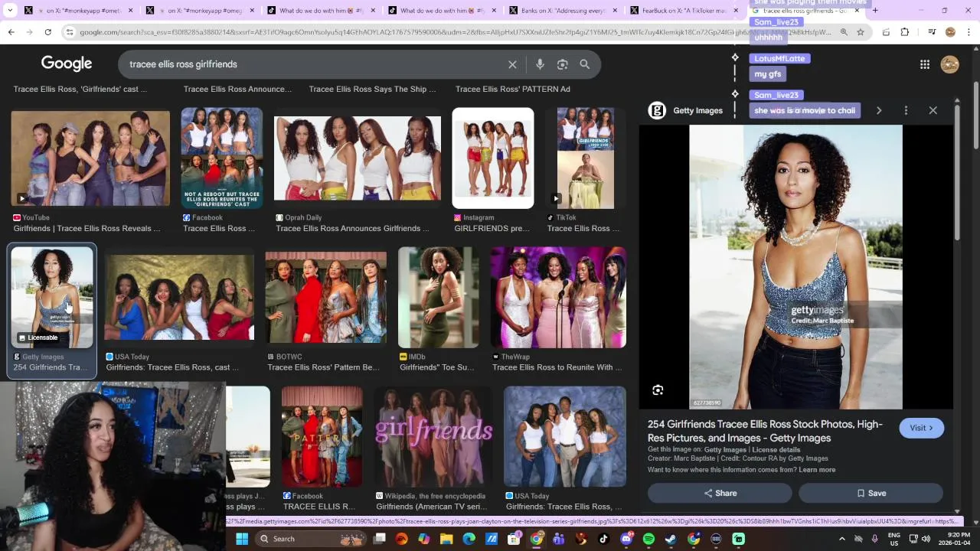
Task: Click the Share button in preview
Action: [720, 494]
